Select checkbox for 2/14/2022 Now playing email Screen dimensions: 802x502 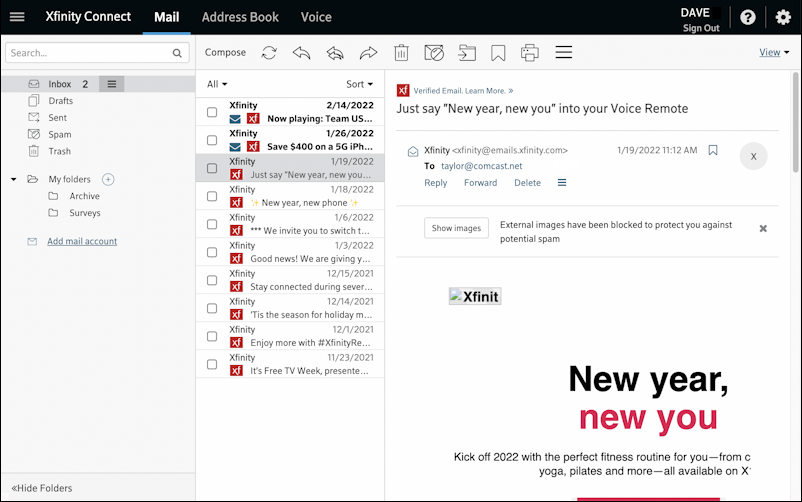[x=212, y=112]
